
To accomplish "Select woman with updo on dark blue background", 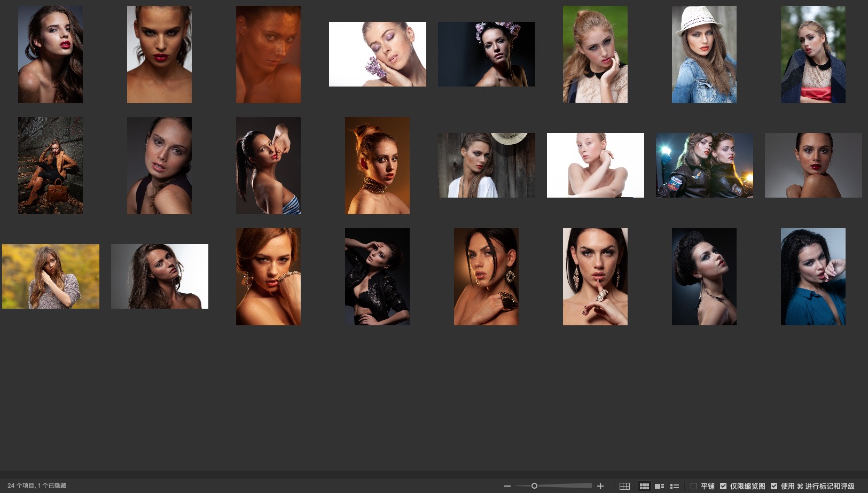I will pyautogui.click(x=704, y=277).
